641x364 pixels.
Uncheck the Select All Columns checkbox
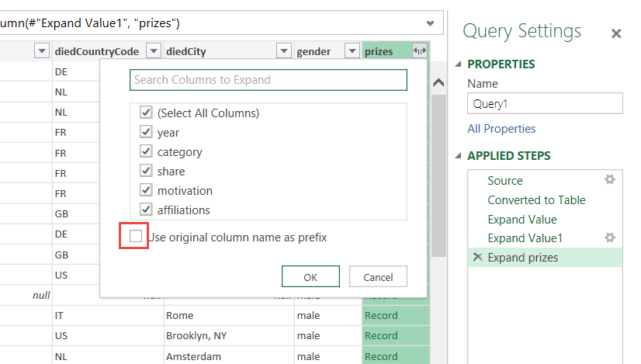point(145,113)
